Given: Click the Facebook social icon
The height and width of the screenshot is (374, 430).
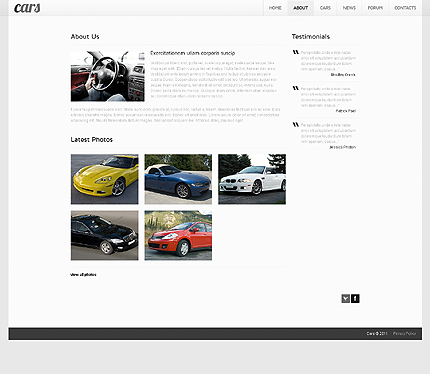Looking at the screenshot, I should [x=355, y=298].
